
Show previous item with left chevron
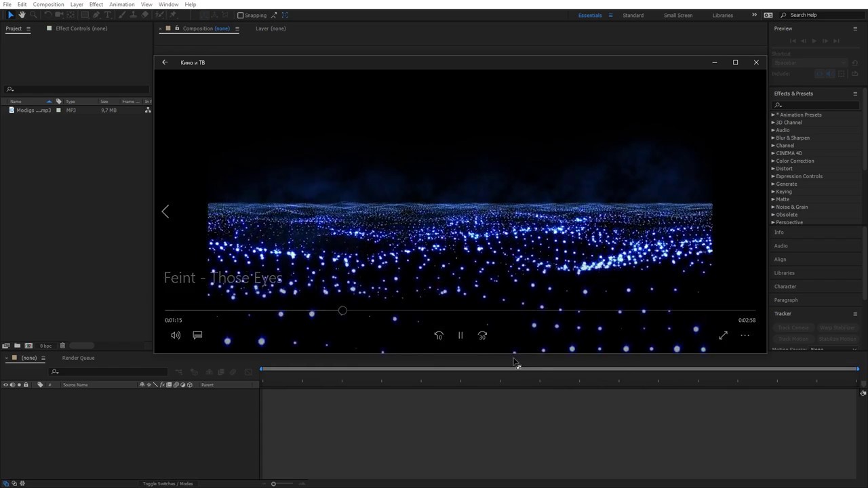(x=165, y=211)
